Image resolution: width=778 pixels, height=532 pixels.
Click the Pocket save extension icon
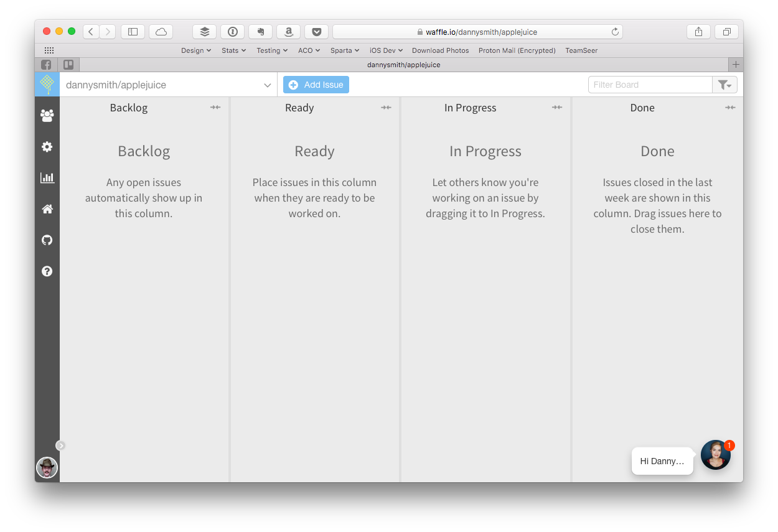[x=316, y=32]
